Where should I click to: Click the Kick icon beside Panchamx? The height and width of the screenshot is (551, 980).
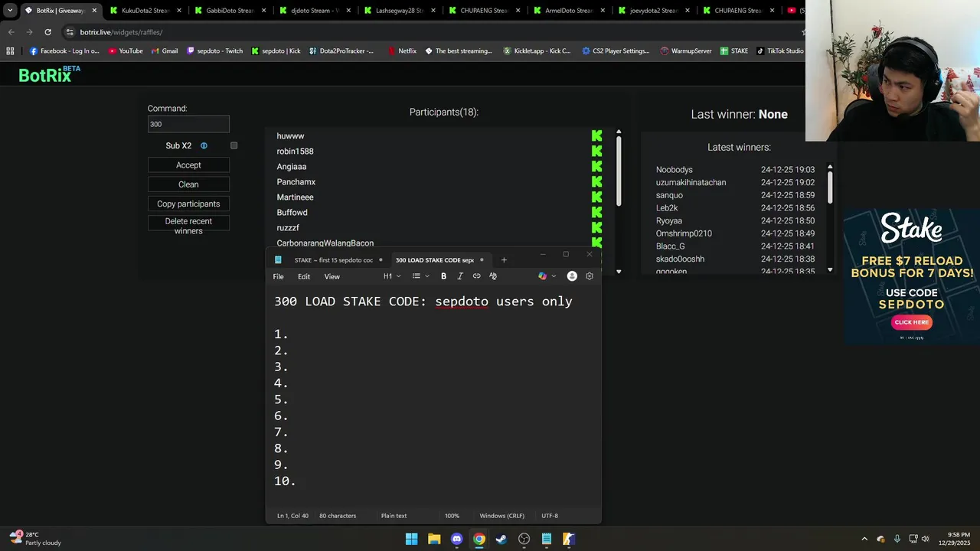click(596, 182)
